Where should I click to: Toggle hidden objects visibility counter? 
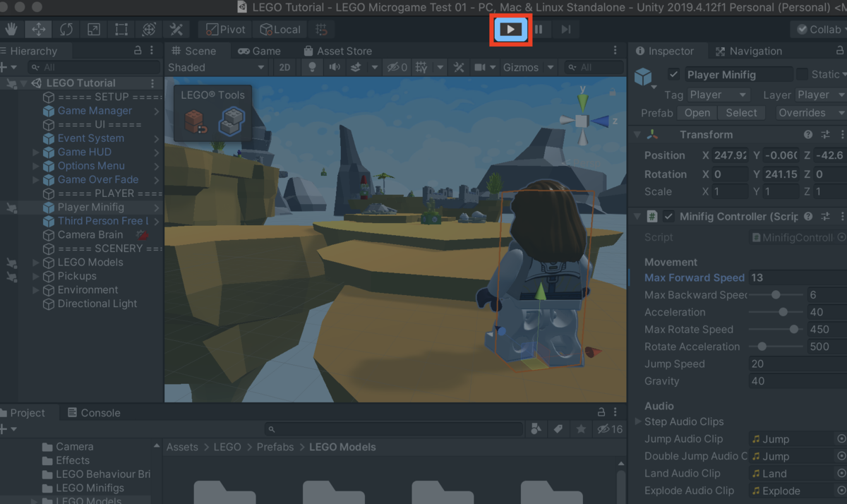tap(397, 68)
